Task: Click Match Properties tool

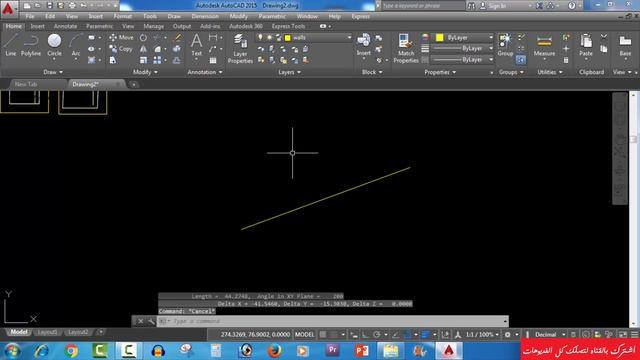Action: [406, 49]
